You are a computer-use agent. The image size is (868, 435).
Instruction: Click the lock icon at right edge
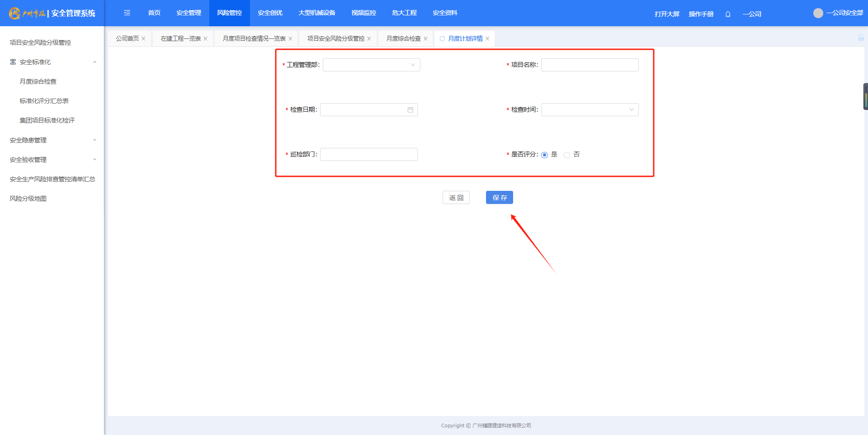(861, 38)
